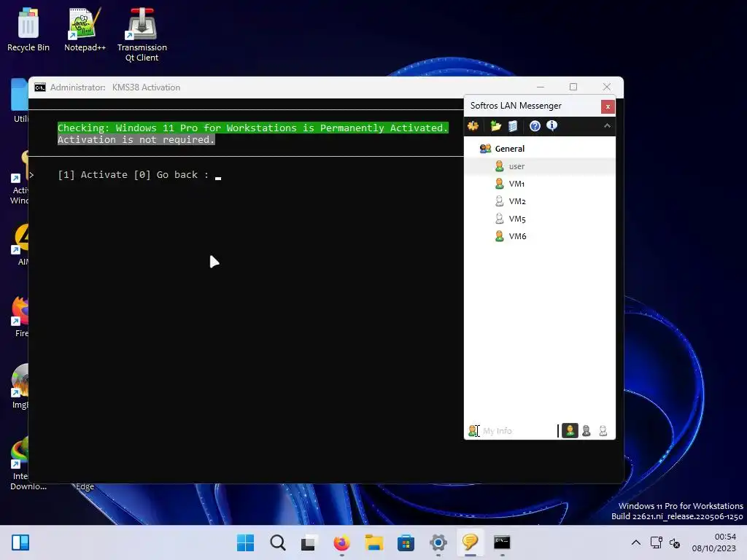This screenshot has height=560, width=747.
Task: Click the 'Permanently Activated' status text
Action: pyautogui.click(x=384, y=128)
